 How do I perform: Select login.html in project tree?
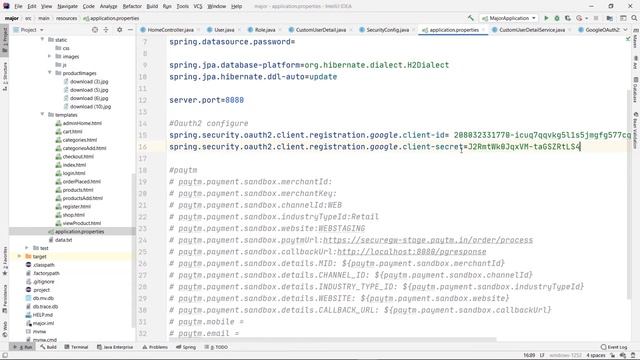[74, 173]
